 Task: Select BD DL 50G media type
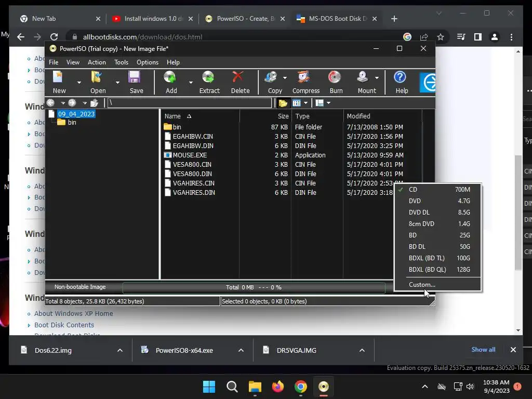coord(437,247)
